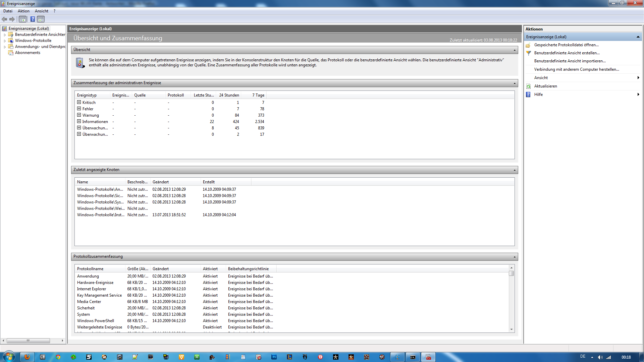Click Benutzerdefinierte Ansicht importieren action

click(570, 61)
